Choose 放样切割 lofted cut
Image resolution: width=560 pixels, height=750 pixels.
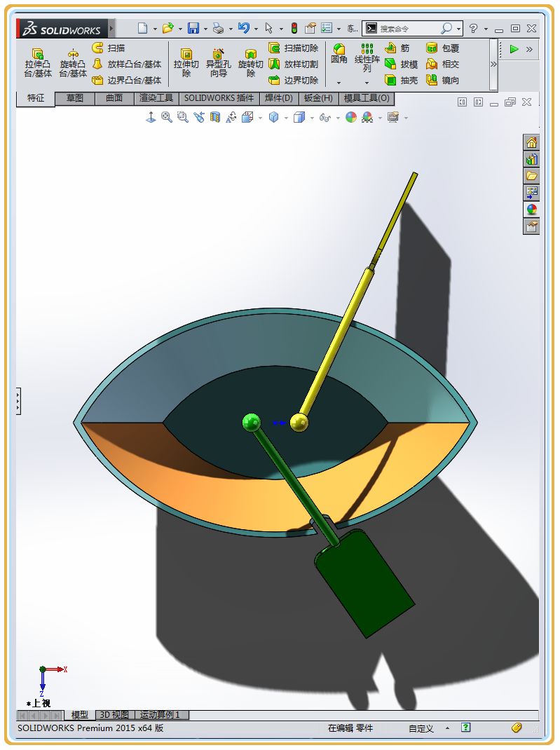pyautogui.click(x=293, y=64)
